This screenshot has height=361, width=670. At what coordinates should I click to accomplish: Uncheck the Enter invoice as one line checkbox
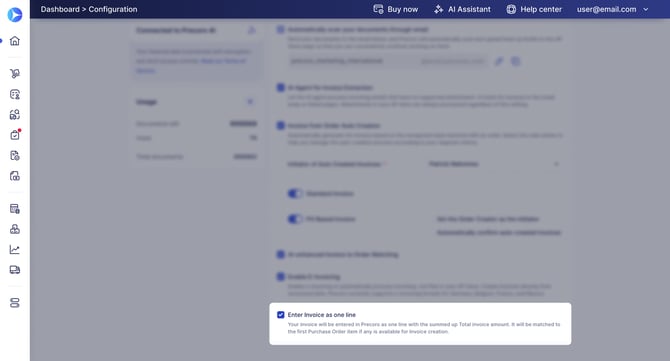coord(281,315)
